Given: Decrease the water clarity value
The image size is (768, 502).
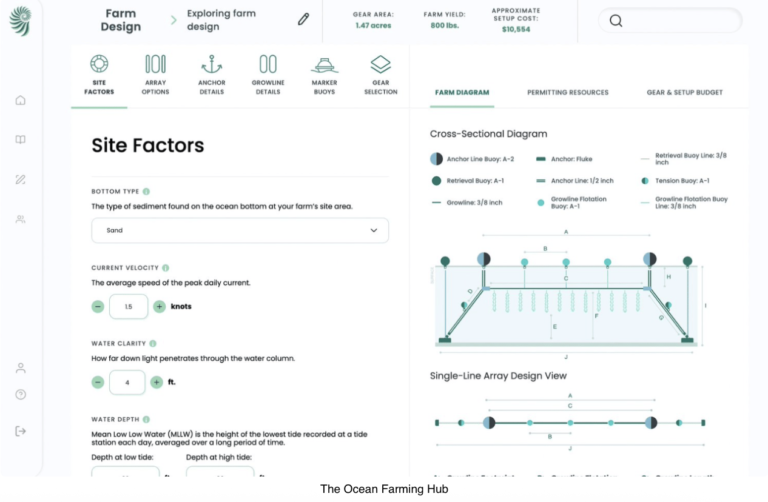Looking at the screenshot, I should pos(98,382).
